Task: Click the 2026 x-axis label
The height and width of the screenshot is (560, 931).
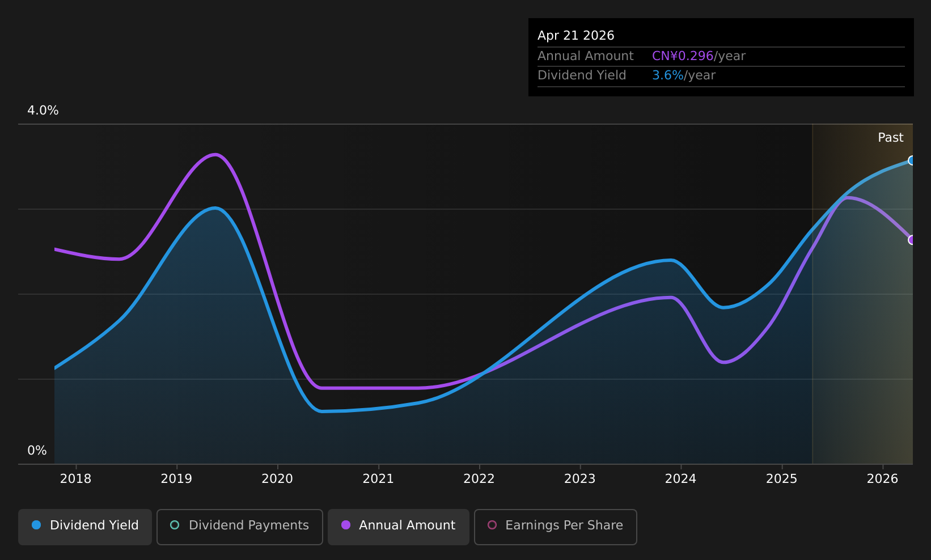Action: [x=883, y=479]
